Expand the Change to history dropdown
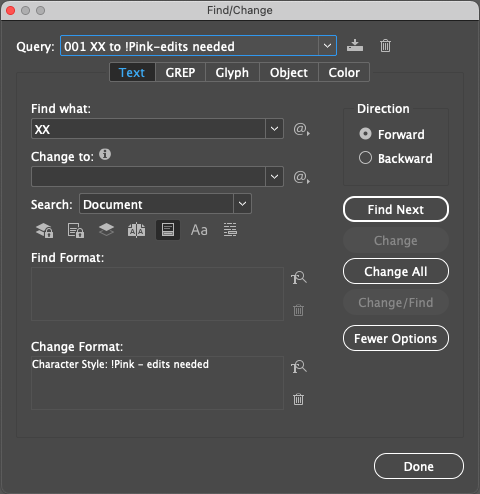This screenshot has width=480, height=494. click(274, 176)
